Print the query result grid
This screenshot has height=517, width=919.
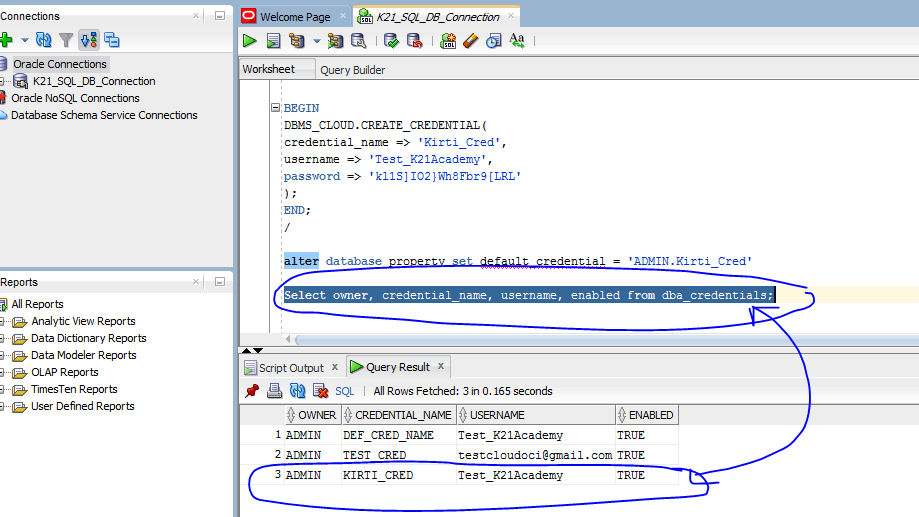(274, 391)
